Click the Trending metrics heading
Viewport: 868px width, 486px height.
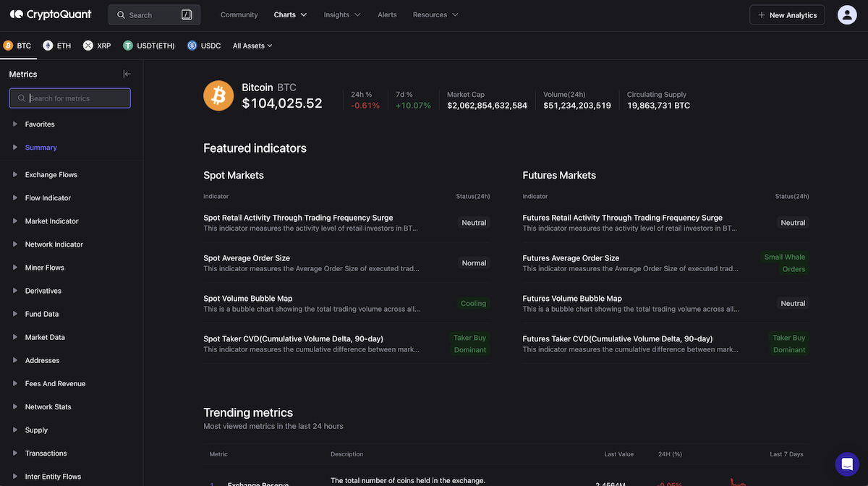(x=248, y=413)
